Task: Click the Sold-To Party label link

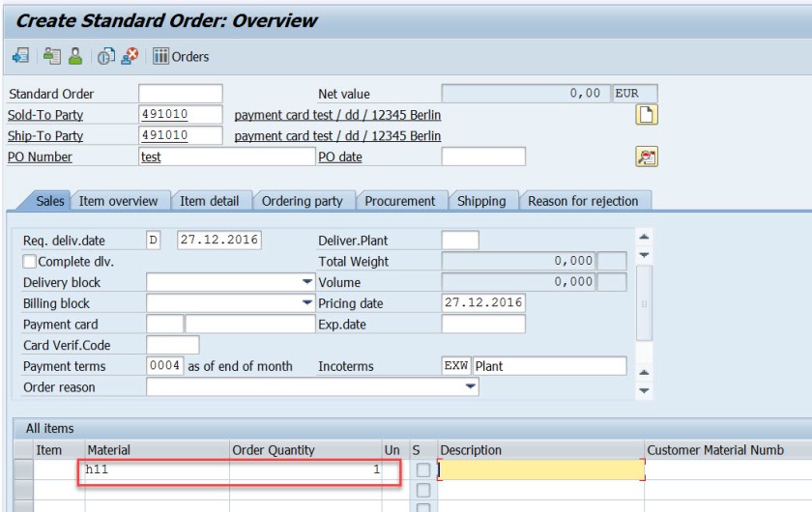Action: pyautogui.click(x=45, y=115)
